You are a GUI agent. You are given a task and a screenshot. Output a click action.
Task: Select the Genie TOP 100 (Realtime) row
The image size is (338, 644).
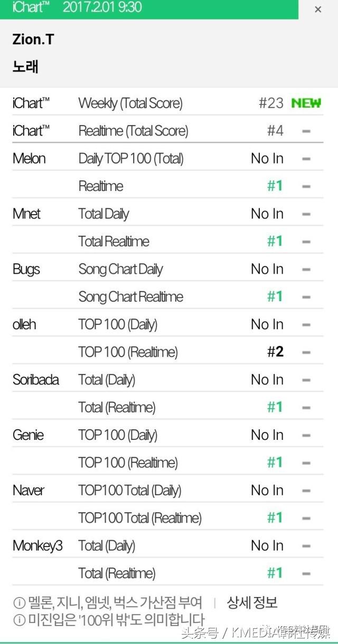tap(128, 463)
